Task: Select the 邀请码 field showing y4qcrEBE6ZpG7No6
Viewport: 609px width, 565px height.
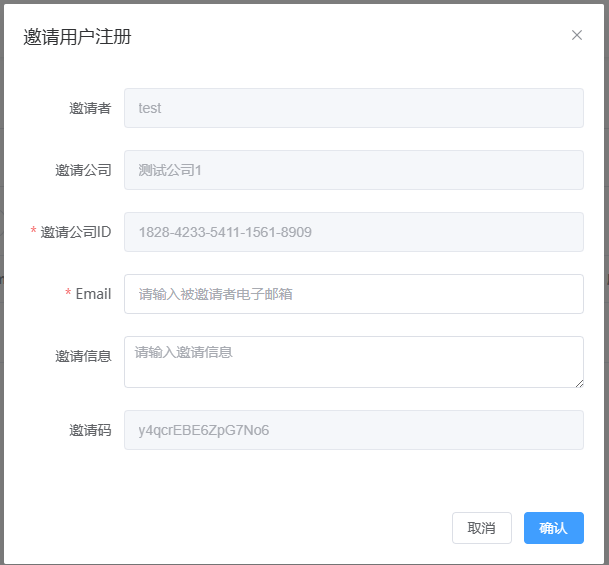Action: [x=353, y=430]
